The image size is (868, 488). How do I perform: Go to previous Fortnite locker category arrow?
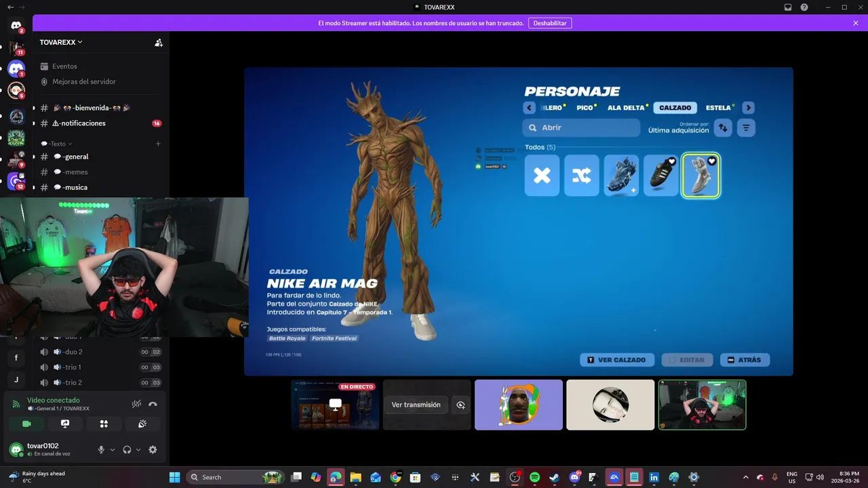click(530, 108)
